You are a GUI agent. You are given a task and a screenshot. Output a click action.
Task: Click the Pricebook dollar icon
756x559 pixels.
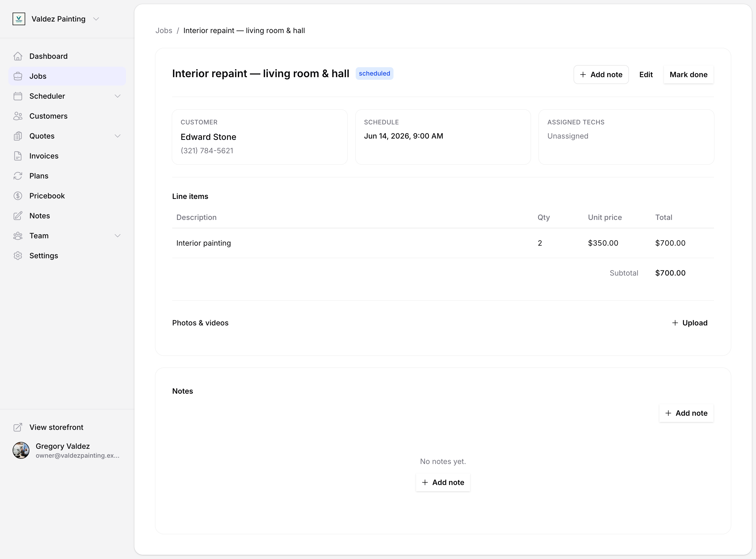point(18,196)
